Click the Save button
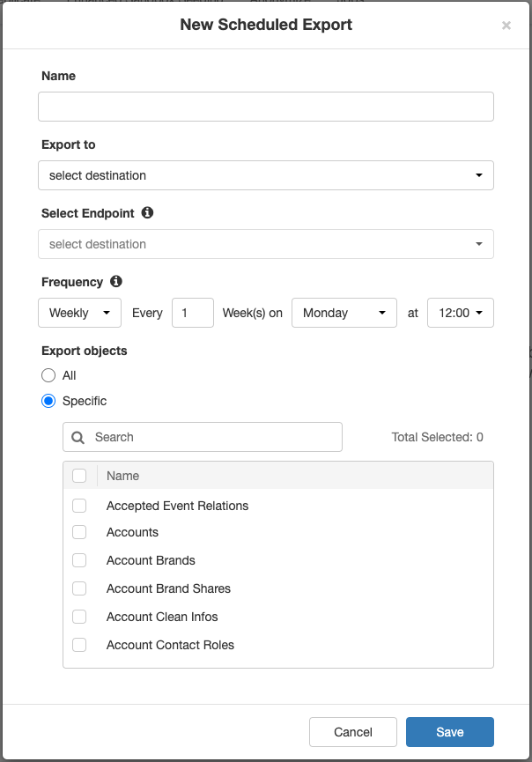532x762 pixels. (x=450, y=732)
